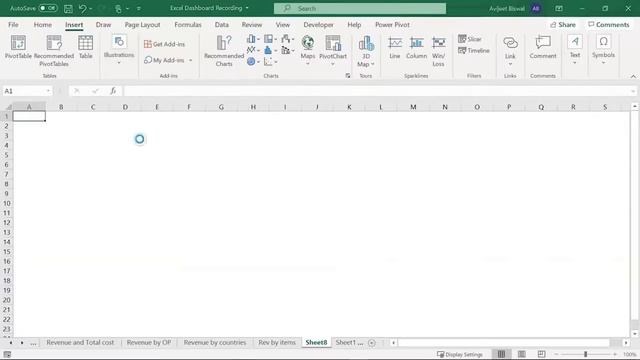Click the Share button

[563, 25]
